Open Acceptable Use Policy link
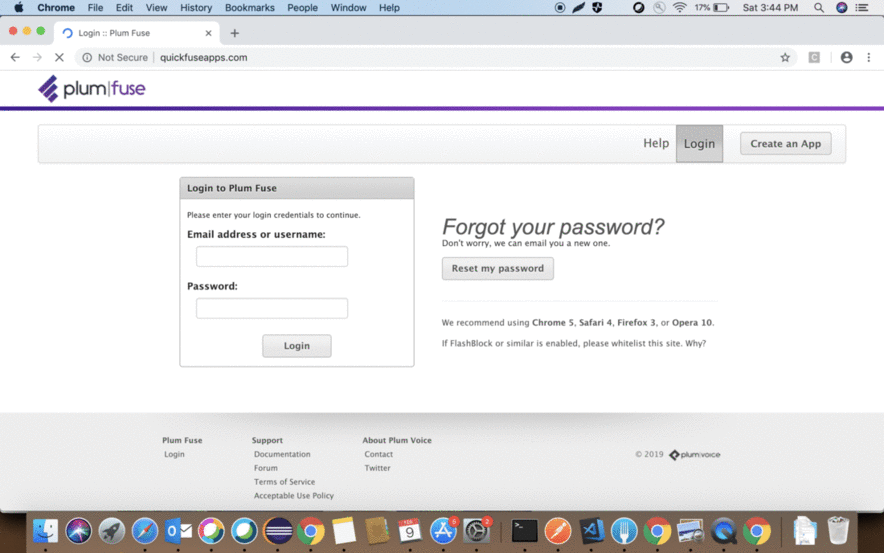The image size is (885, 553). (x=294, y=495)
